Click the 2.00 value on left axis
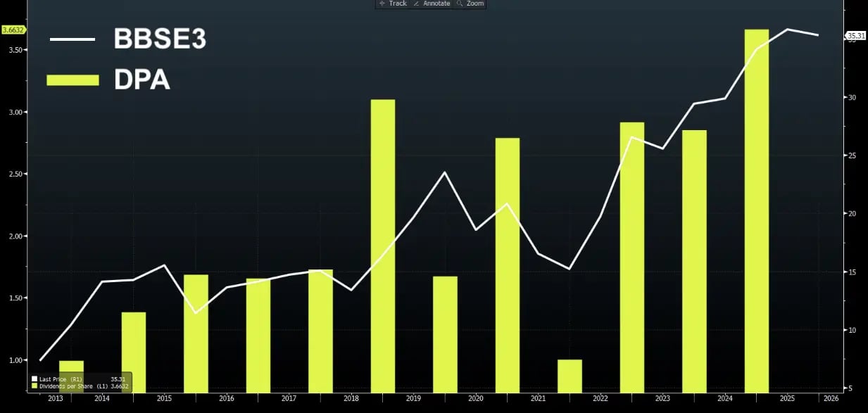 [x=15, y=236]
